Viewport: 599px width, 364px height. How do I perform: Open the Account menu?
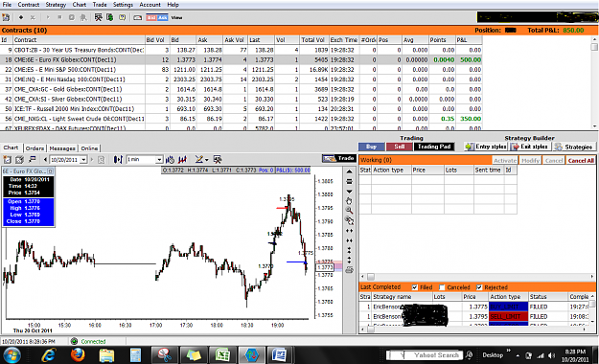tap(150, 5)
